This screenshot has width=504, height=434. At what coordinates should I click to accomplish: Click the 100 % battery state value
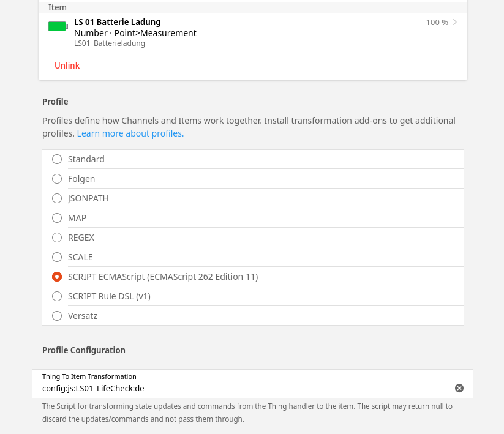point(437,22)
